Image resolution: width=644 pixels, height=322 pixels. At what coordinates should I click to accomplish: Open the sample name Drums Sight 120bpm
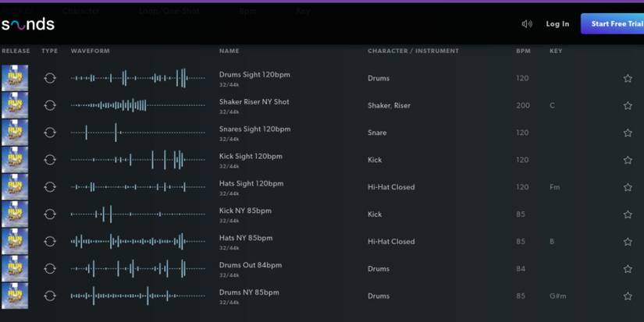pos(254,75)
